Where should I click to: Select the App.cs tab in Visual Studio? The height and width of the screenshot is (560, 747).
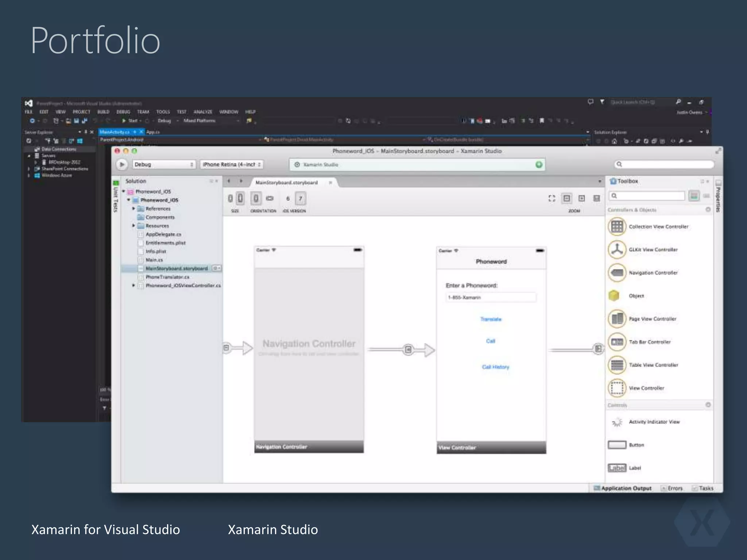153,132
